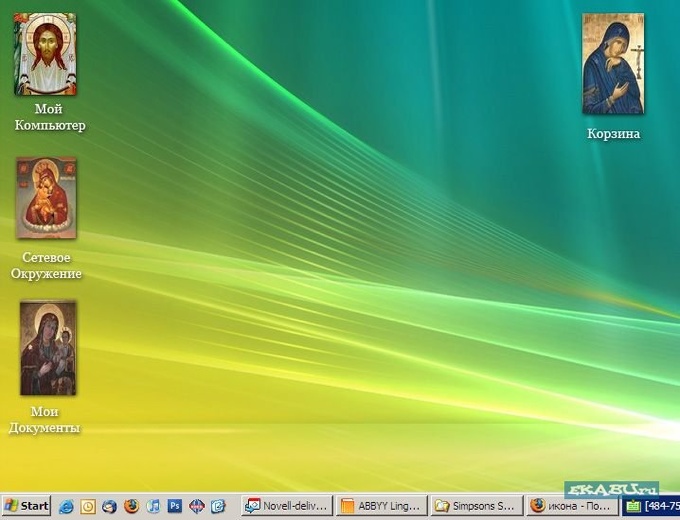680x520 pixels.
Task: Switch to Simpsons S... folder window
Action: [475, 506]
